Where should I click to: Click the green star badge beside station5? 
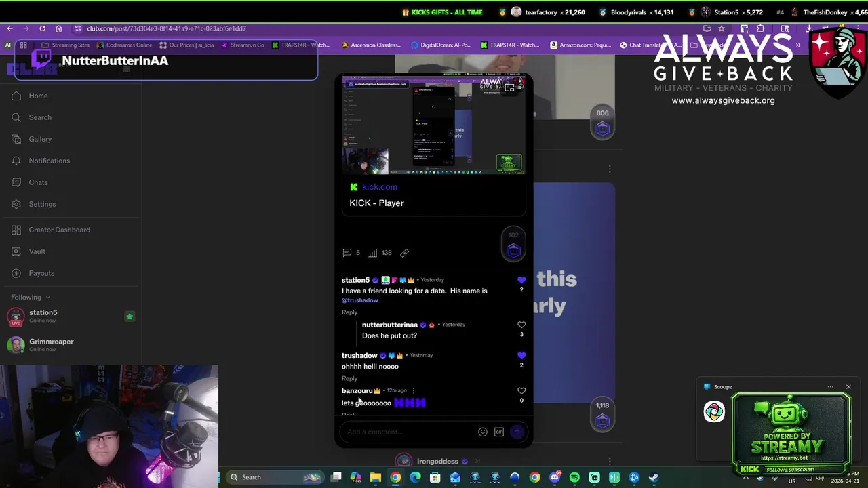tap(130, 317)
